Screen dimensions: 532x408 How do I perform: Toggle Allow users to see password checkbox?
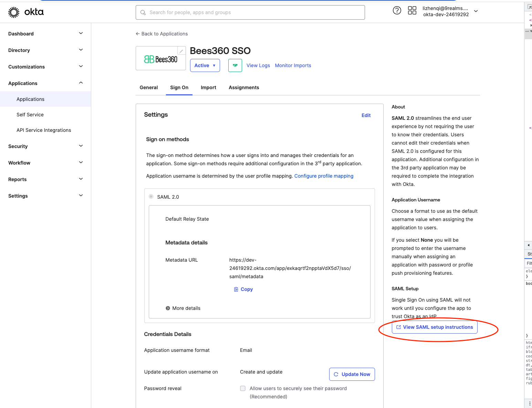point(243,388)
